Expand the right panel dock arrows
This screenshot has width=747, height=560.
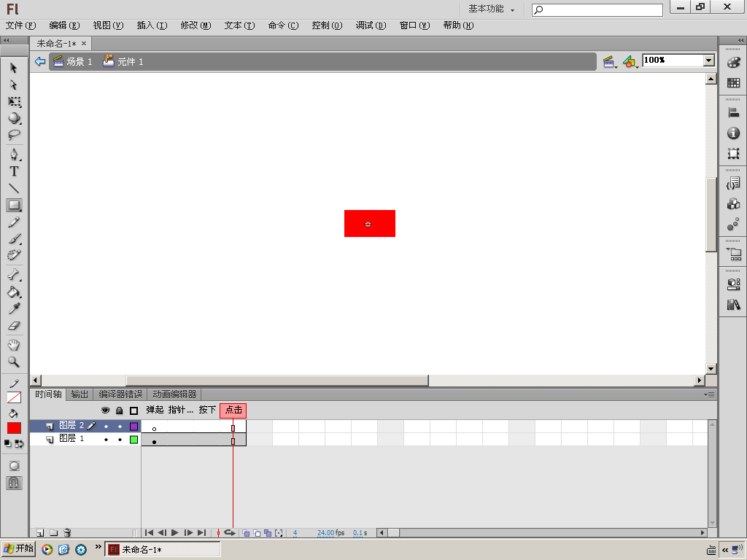coord(740,41)
